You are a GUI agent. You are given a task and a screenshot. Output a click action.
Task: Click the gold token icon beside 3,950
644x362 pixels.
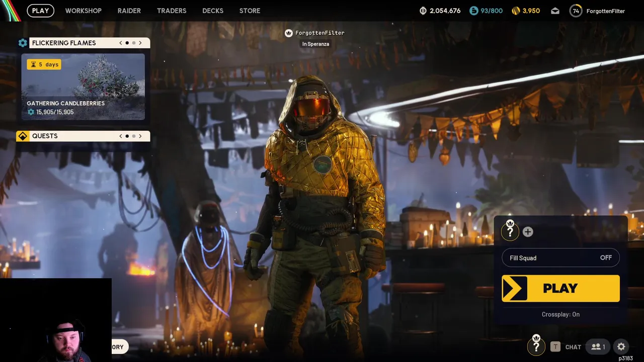click(x=516, y=11)
